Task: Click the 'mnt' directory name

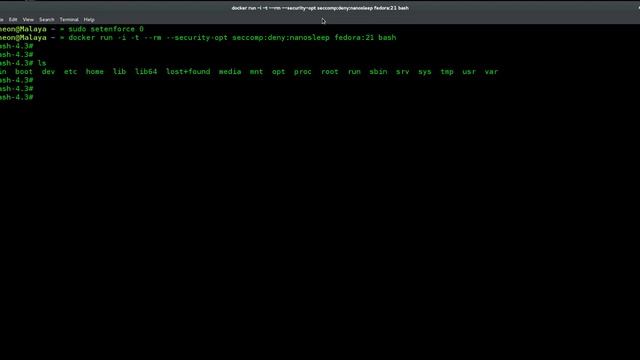Action: click(256, 71)
